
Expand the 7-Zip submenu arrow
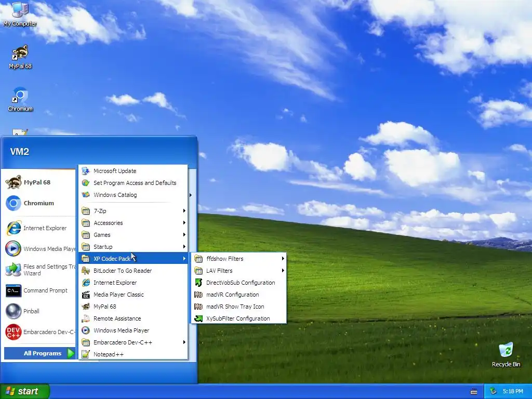pyautogui.click(x=184, y=211)
